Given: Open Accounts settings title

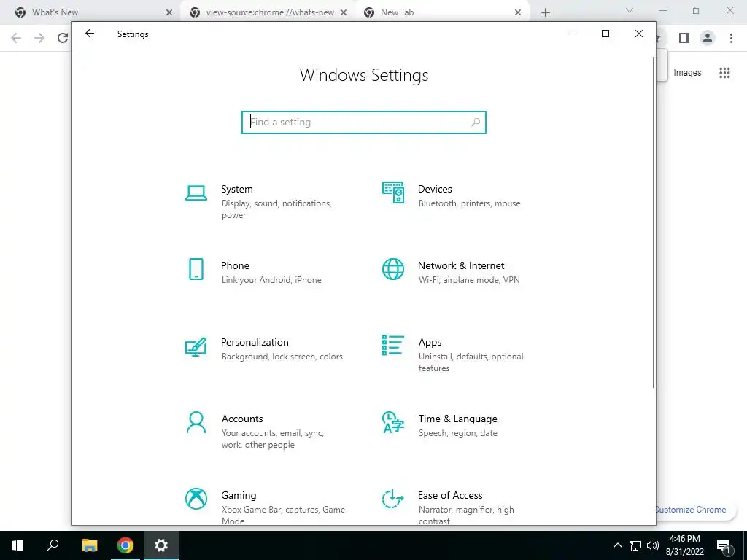Looking at the screenshot, I should (242, 419).
